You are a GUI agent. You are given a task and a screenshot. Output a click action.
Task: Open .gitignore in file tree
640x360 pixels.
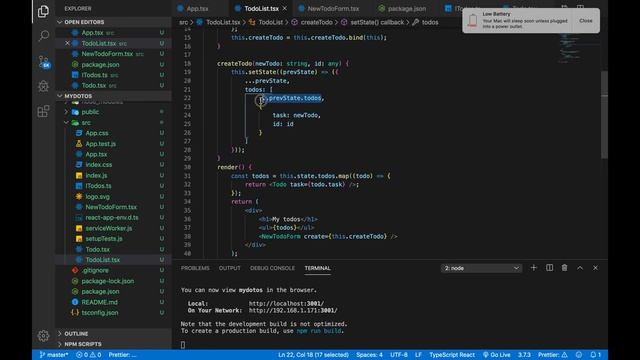click(95, 270)
